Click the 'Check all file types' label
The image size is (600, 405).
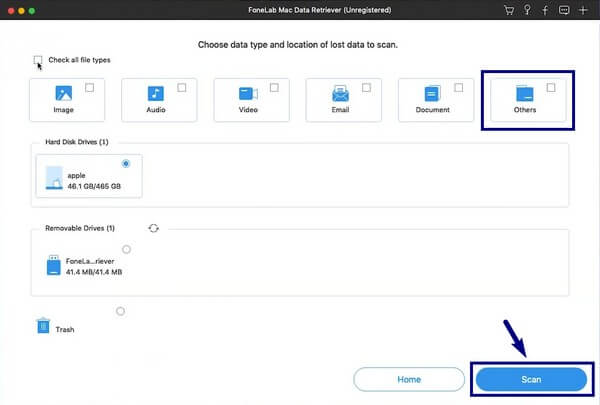[79, 60]
